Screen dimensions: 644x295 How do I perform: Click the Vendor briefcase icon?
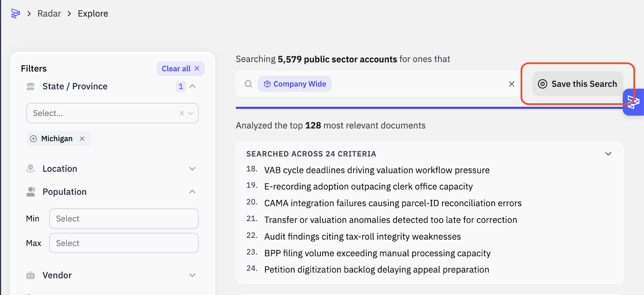(x=31, y=276)
